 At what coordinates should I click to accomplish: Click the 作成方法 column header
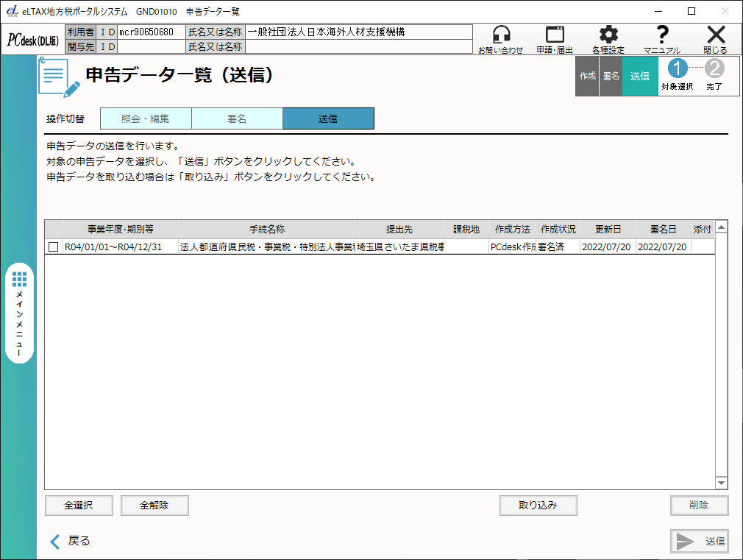[x=512, y=230]
